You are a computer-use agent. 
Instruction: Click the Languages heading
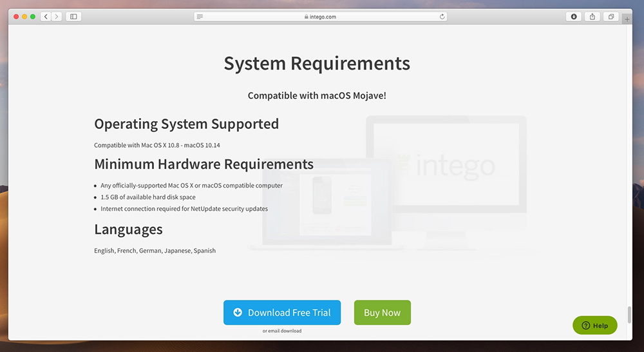tap(128, 229)
